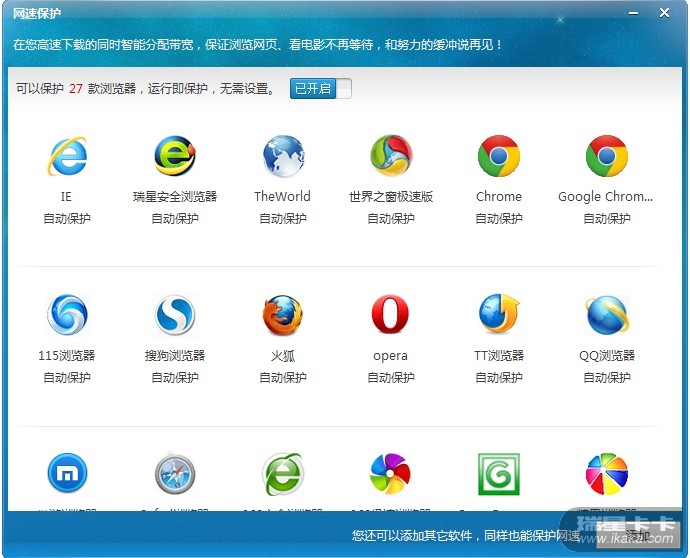Image resolution: width=690 pixels, height=558 pixels.
Task: Click the 搜狗浏览器 icon
Action: point(175,315)
